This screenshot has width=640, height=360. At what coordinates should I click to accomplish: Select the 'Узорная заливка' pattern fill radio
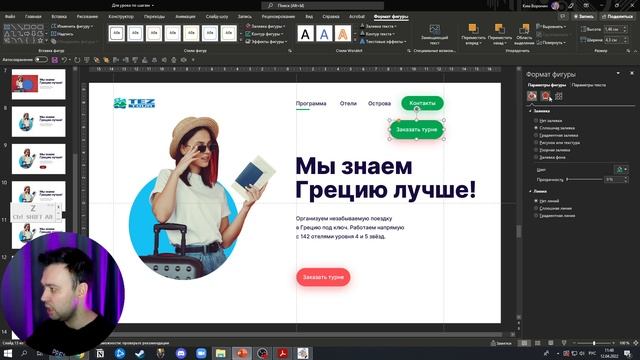pyautogui.click(x=536, y=150)
